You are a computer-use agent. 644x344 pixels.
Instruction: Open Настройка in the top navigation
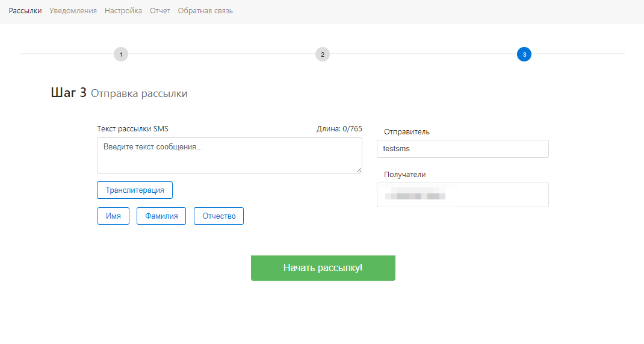click(x=123, y=11)
